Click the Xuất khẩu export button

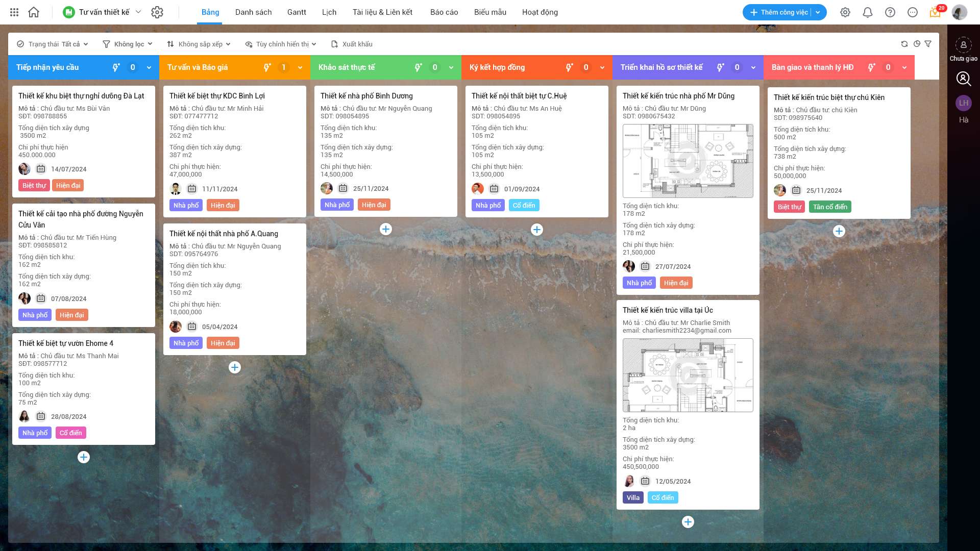[x=352, y=44]
